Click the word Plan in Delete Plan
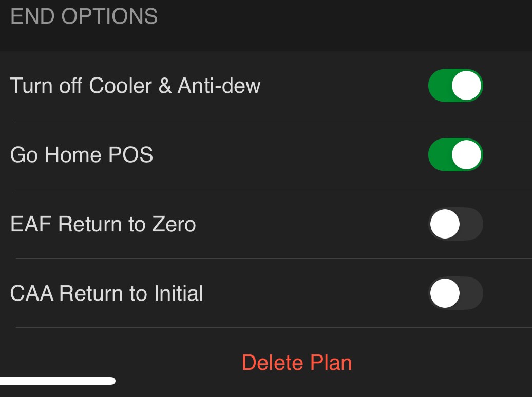Viewport: 532px width, 397px height. coord(331,363)
